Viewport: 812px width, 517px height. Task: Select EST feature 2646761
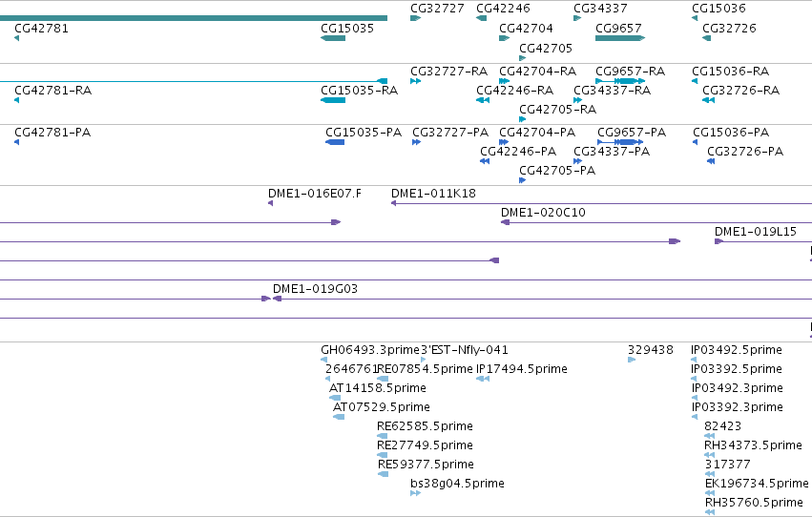pos(350,369)
